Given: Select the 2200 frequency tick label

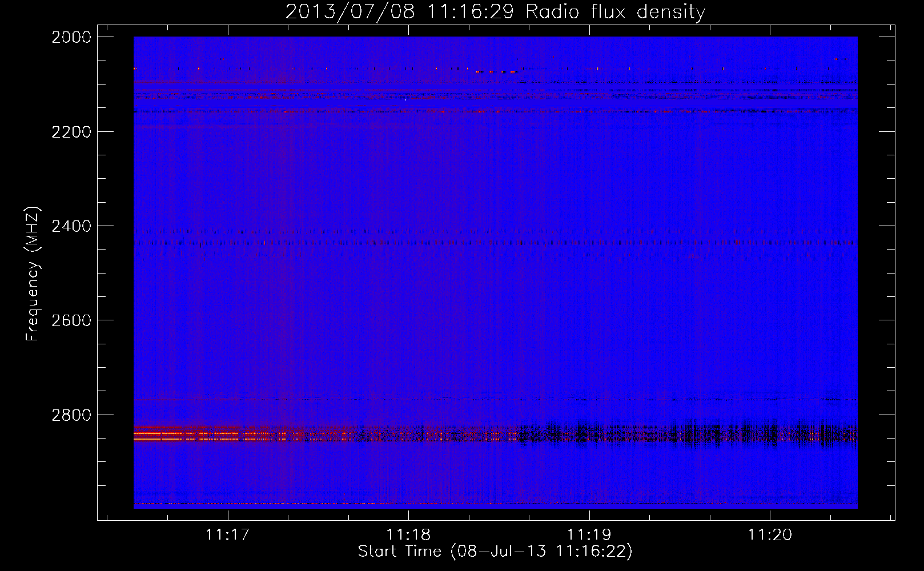Looking at the screenshot, I should (x=71, y=132).
